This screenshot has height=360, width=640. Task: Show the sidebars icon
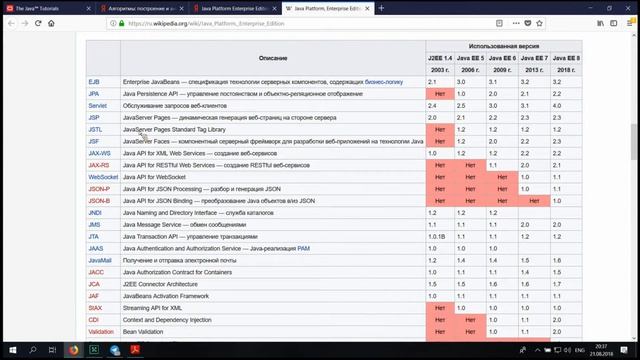pyautogui.click(x=613, y=23)
